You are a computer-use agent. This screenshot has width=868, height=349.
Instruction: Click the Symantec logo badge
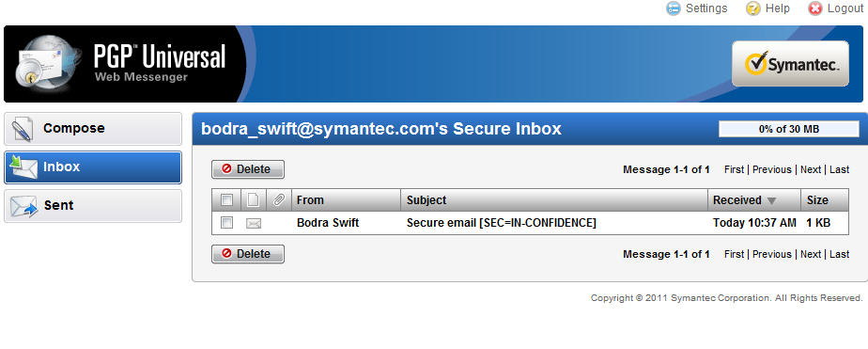tap(790, 64)
